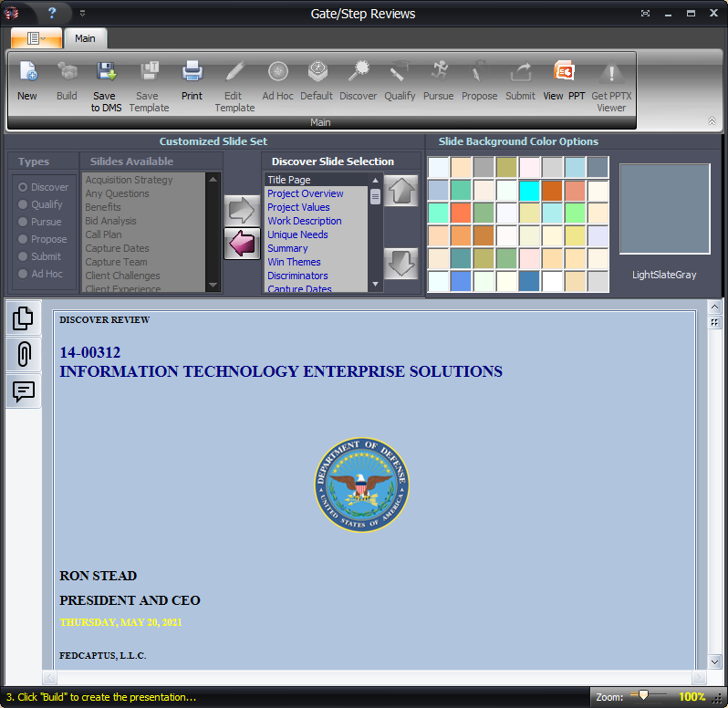Expand the quick access toolbar dropdown arrow
728x708 pixels.
coord(82,14)
